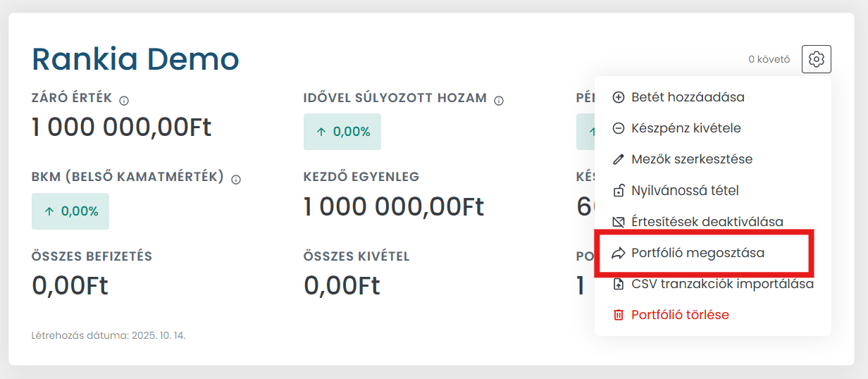
Task: Show info about BKM (BELSŐ KAMATMÉRTÉK)
Action: (x=236, y=180)
